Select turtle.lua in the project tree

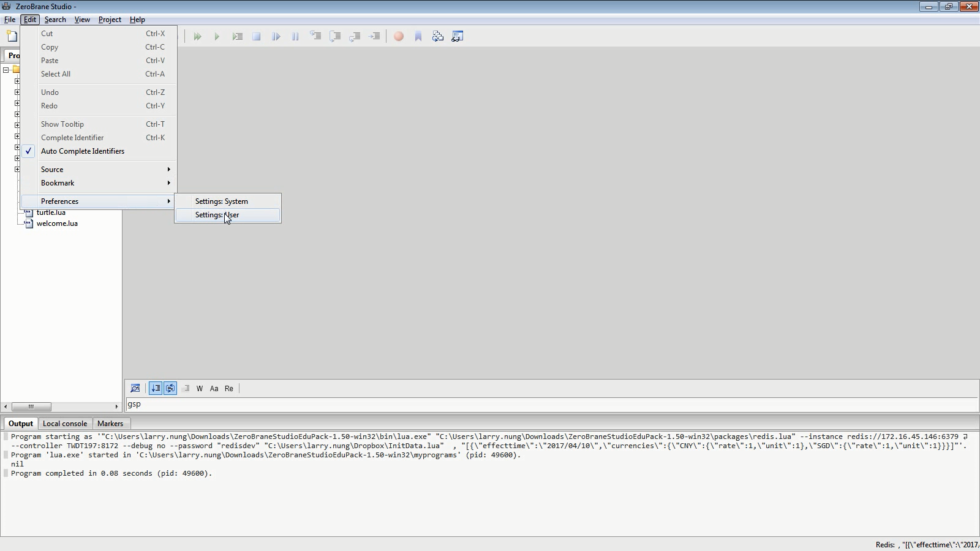(x=51, y=212)
